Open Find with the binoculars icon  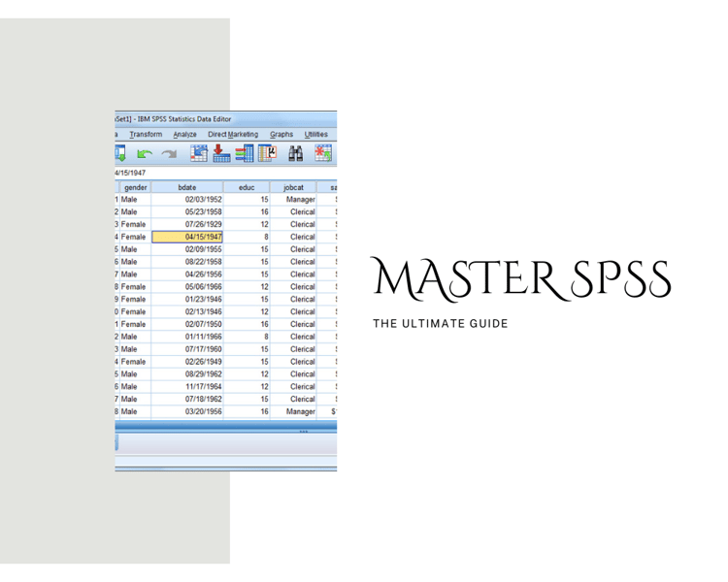pos(295,153)
